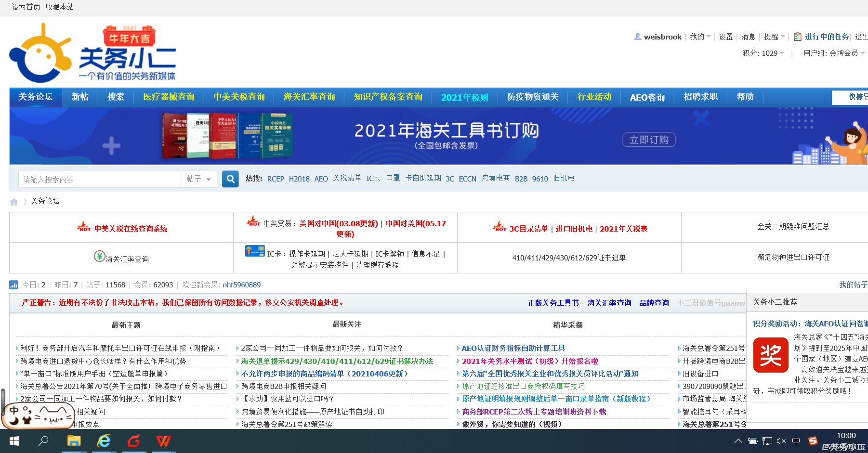868x453 pixels.
Task: Click 410/411/429/430/612/629证书退单 link
Action: click(569, 258)
